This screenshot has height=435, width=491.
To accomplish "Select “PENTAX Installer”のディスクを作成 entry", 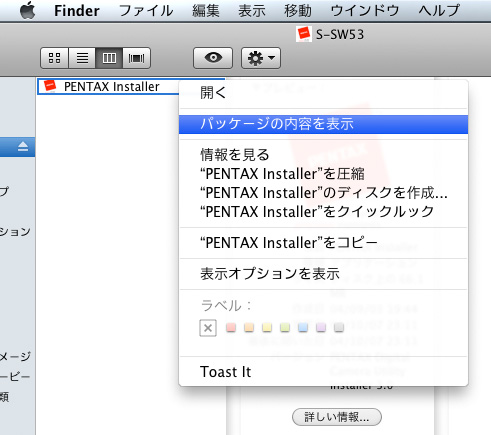I will pos(323,193).
